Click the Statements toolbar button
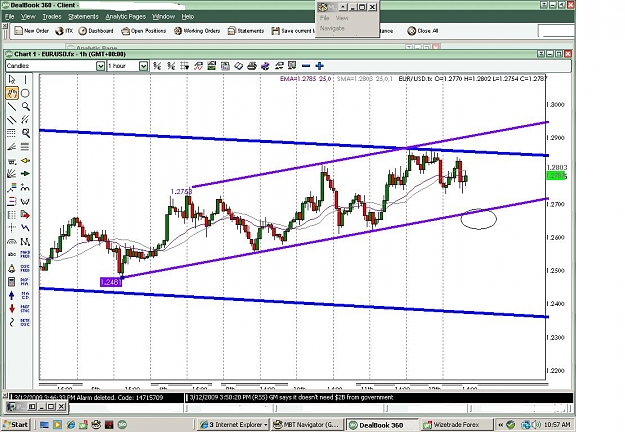Screen dimensions: 625x432 point(246,31)
